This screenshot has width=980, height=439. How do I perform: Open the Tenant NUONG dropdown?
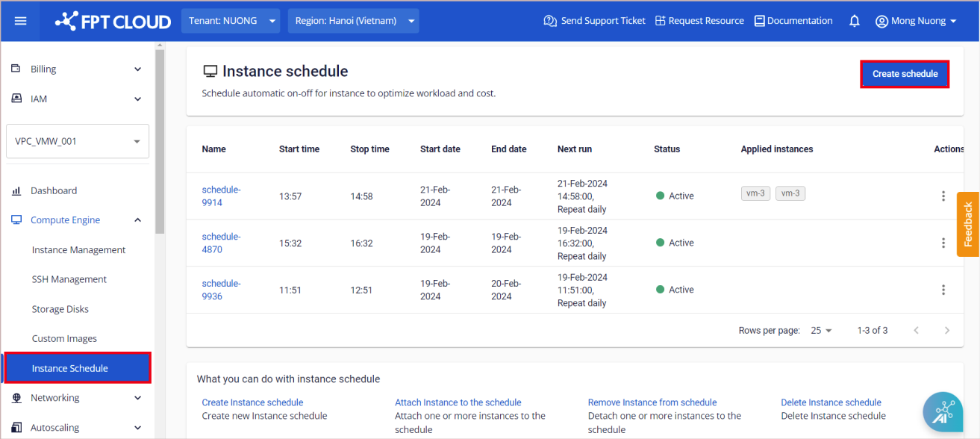(x=231, y=21)
